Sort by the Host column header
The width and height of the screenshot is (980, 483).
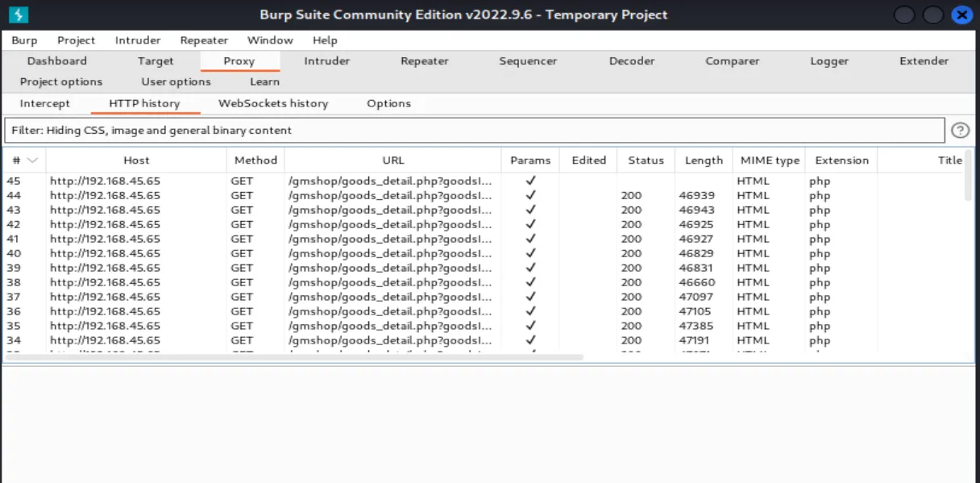(x=136, y=160)
